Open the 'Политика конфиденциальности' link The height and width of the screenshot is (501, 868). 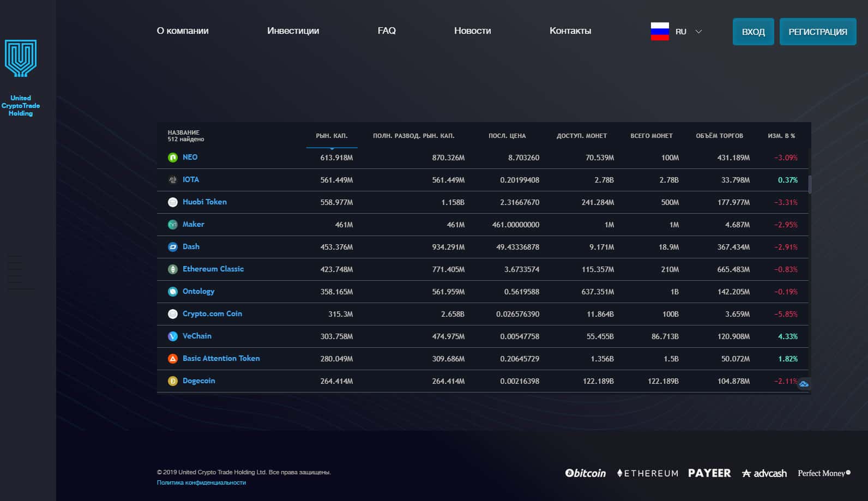pos(201,482)
